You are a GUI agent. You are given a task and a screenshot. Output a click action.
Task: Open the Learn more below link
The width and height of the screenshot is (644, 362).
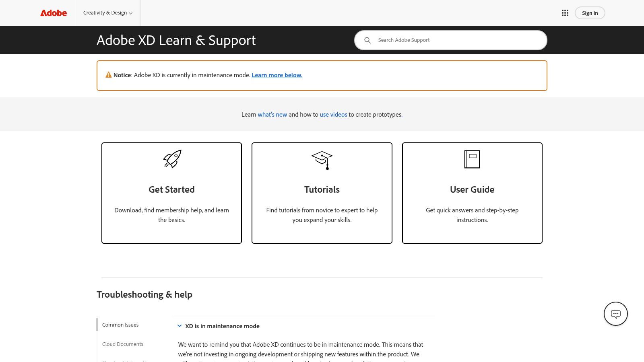[277, 75]
